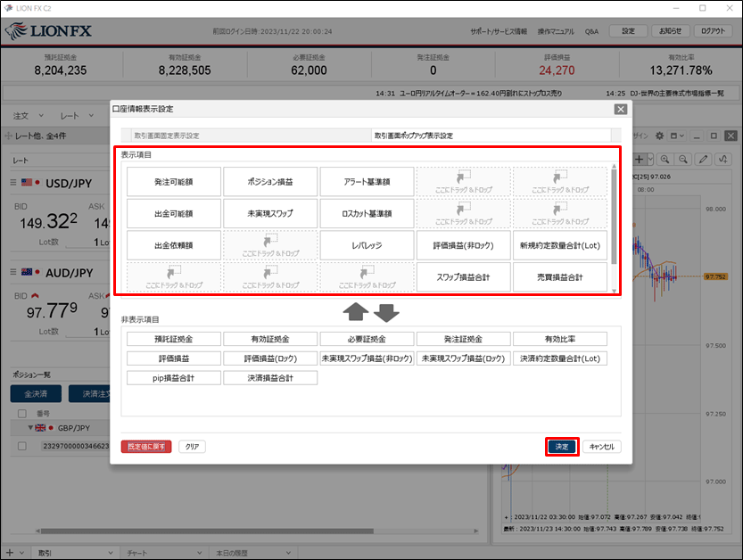Zoom in on the chart

(665, 160)
